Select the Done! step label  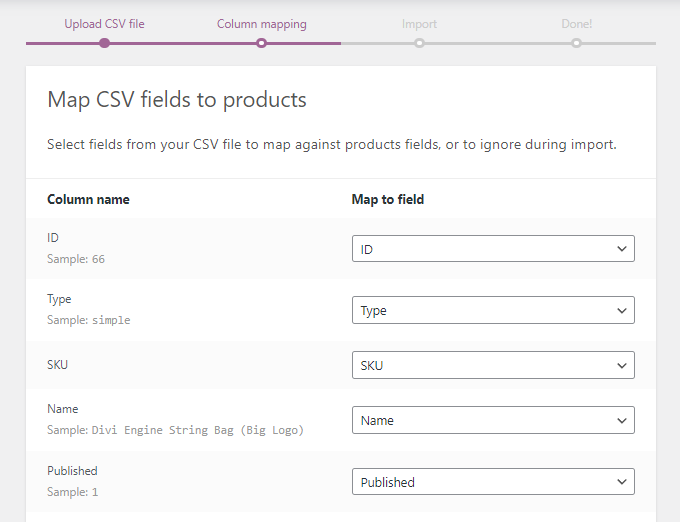coord(576,23)
